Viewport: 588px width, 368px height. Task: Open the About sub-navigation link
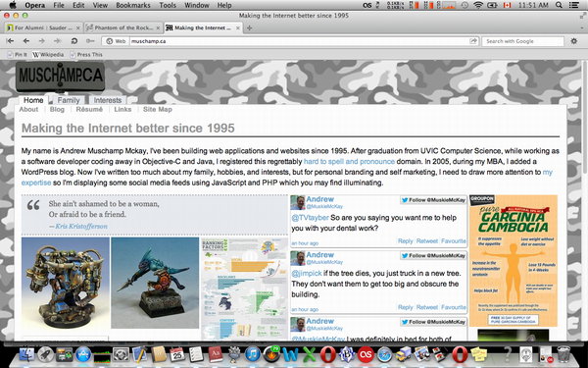(28, 109)
